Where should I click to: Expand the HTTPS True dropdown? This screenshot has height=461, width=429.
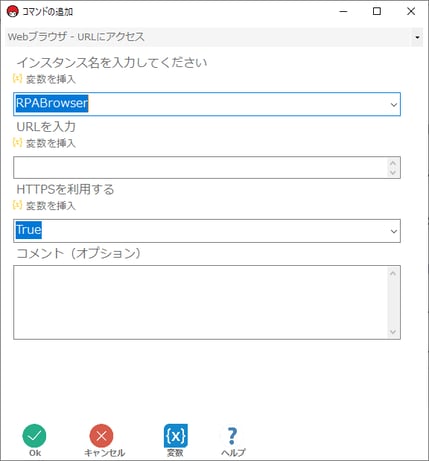(x=393, y=231)
